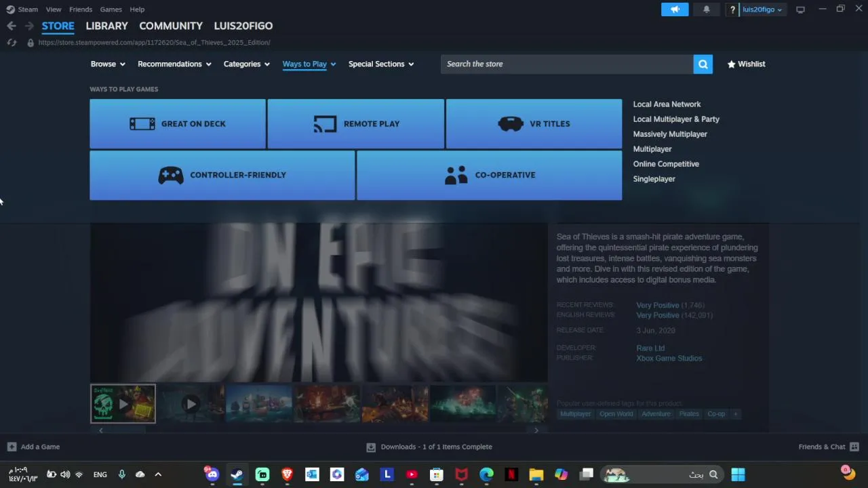This screenshot has width=868, height=488.
Task: Open Microsoft Edge from the taskbar
Action: pos(486,474)
